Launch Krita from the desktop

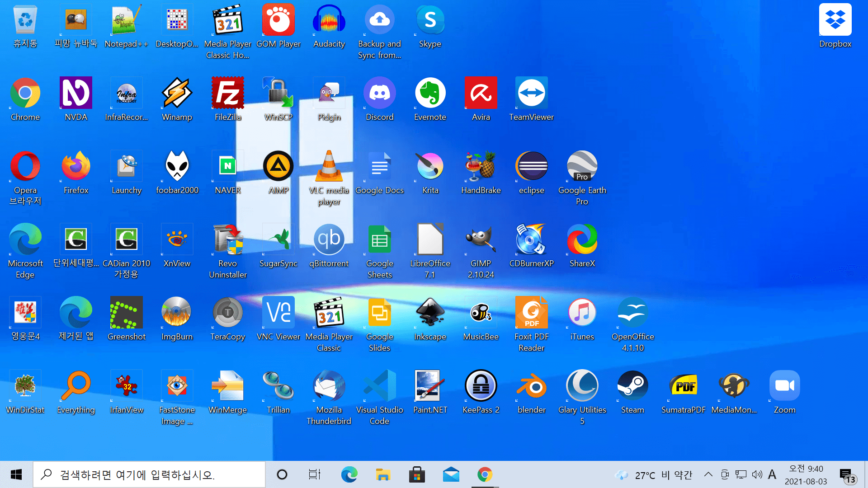click(430, 173)
